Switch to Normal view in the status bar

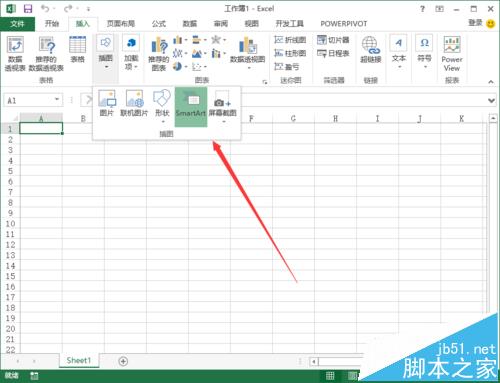click(330, 376)
